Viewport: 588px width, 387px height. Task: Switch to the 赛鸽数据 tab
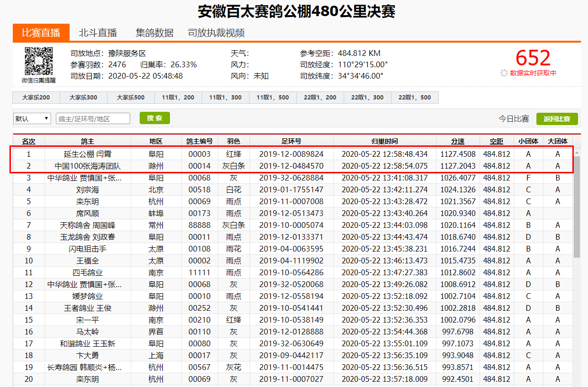[x=154, y=33]
